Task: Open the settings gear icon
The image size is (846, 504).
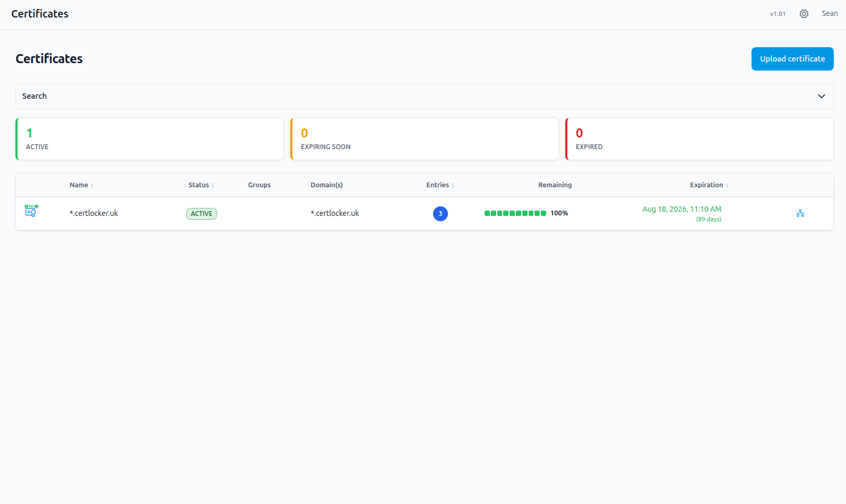Action: [804, 14]
